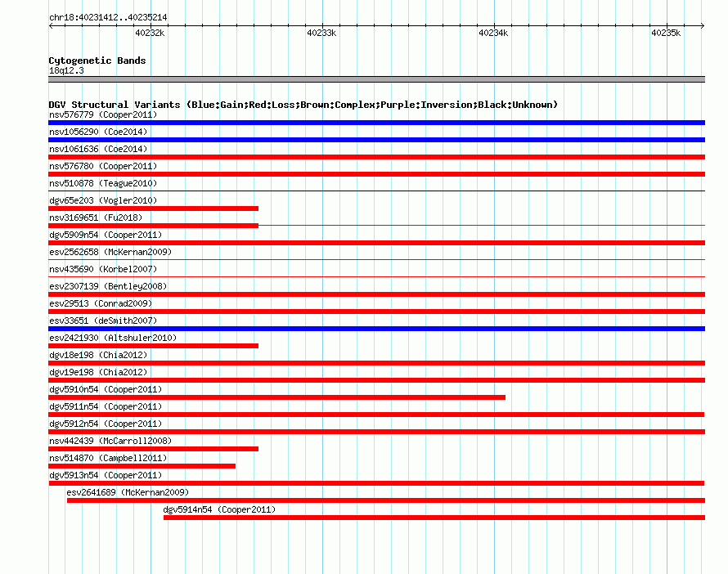Select esv2641689 (McKernan2009) variant label
The height and width of the screenshot is (574, 728).
(128, 492)
